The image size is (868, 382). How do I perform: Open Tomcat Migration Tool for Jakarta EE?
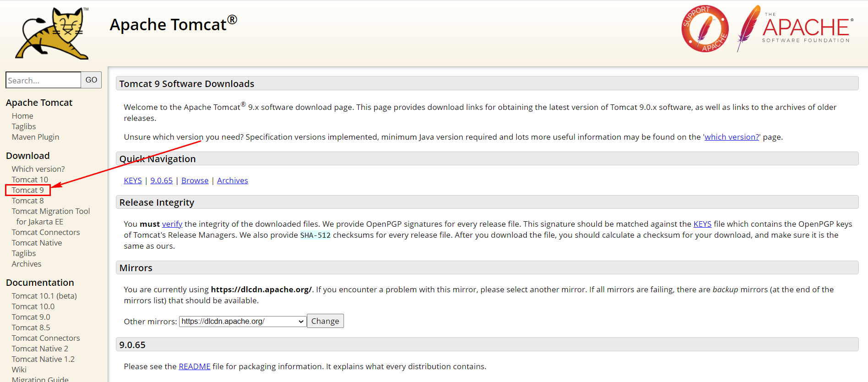(51, 216)
